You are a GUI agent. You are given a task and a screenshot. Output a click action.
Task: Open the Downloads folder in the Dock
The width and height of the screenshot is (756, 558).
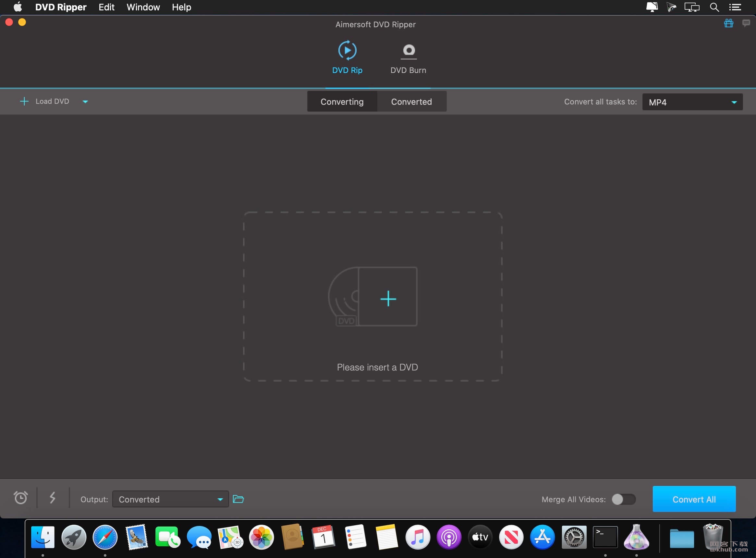pos(682,539)
